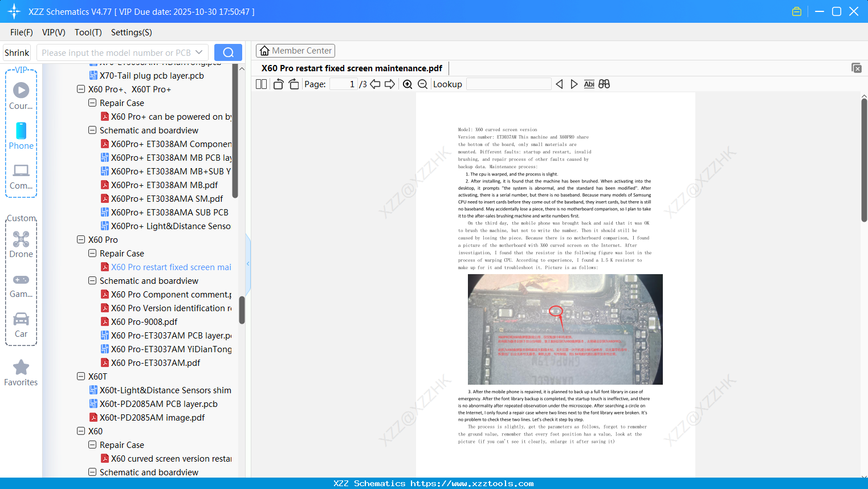This screenshot has height=489, width=868.
Task: Rotate the page counterclockwise
Action: pyautogui.click(x=279, y=84)
